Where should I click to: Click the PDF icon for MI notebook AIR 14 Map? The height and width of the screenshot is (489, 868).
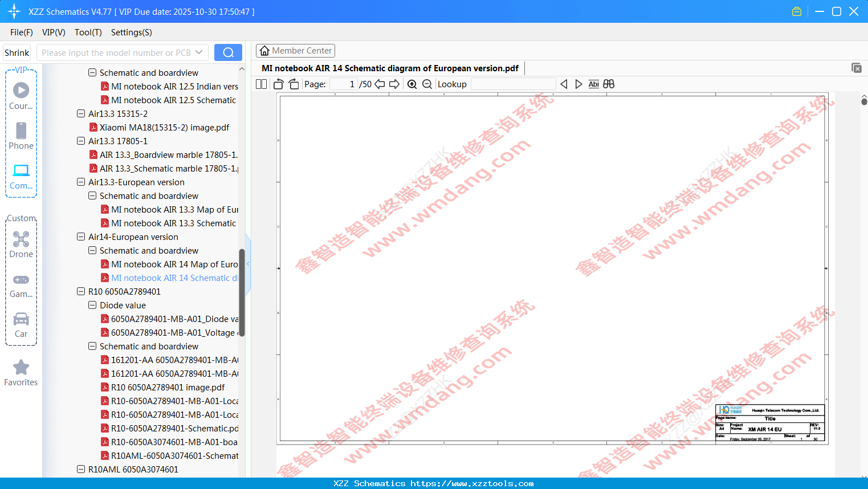click(x=105, y=264)
